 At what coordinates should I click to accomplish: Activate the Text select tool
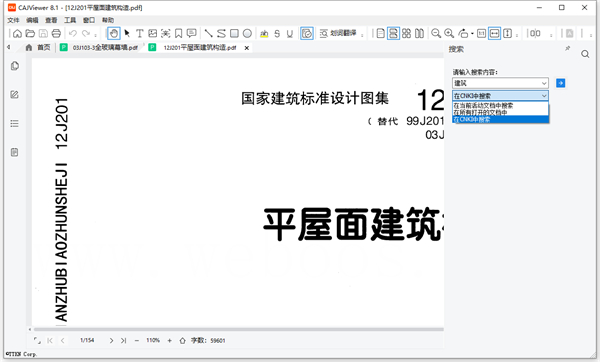(140, 34)
